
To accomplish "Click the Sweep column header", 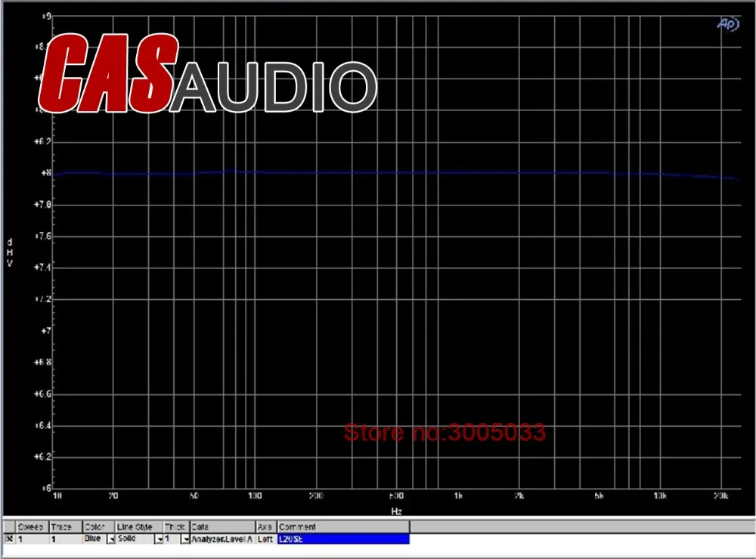I will (32, 527).
